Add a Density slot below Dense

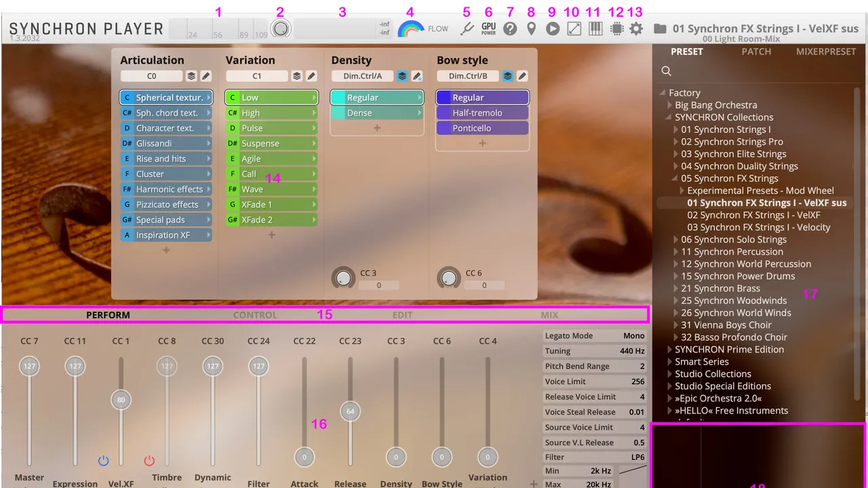377,127
